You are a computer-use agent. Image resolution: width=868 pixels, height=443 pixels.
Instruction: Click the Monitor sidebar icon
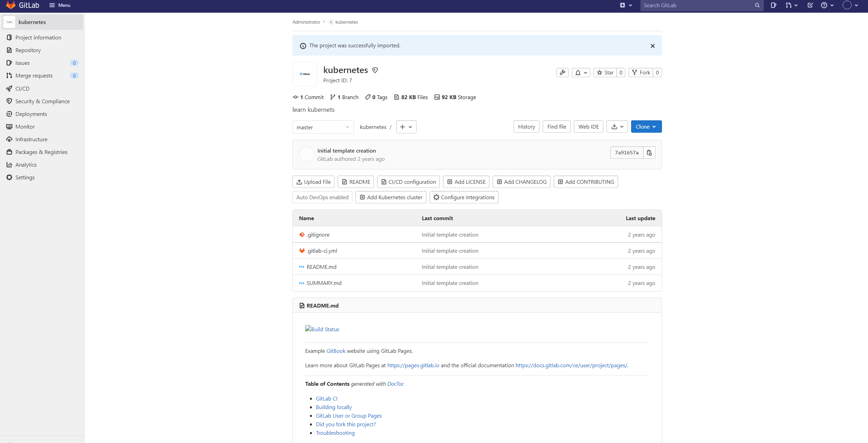point(9,127)
